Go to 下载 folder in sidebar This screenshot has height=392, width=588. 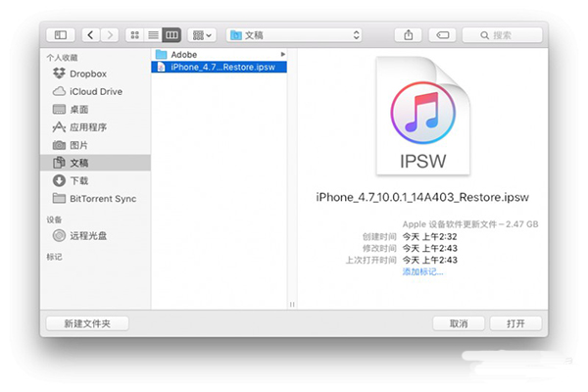[x=79, y=180]
